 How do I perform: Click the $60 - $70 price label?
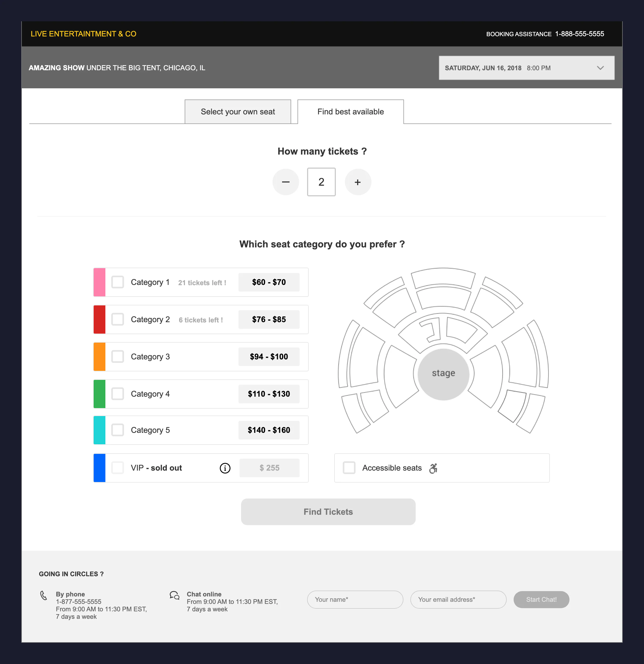click(269, 282)
